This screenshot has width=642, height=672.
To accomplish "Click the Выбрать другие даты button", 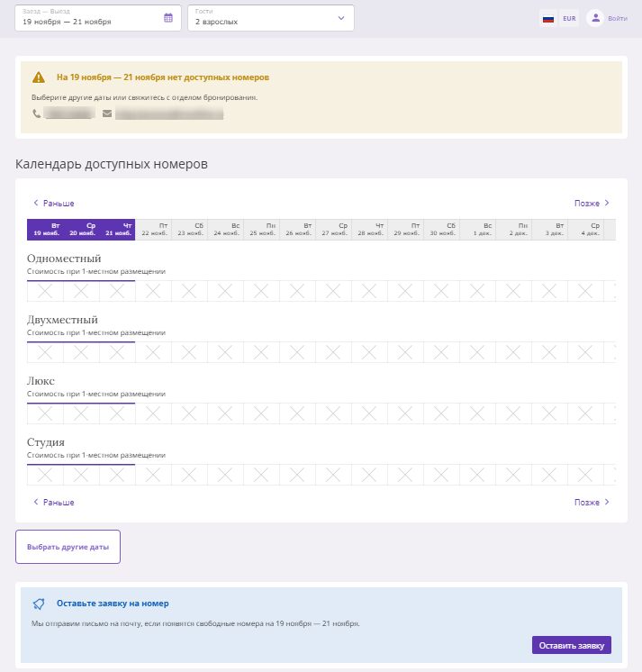I will point(68,547).
